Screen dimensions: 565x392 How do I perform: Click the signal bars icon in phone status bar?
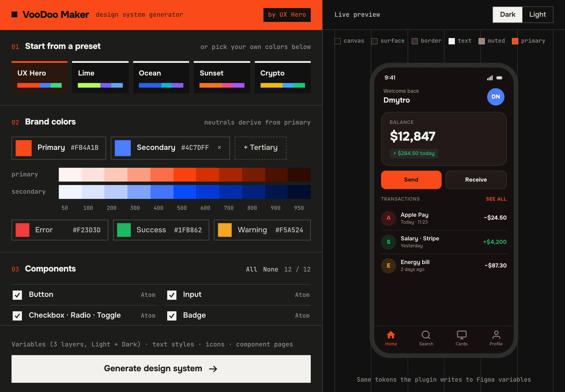pyautogui.click(x=490, y=78)
